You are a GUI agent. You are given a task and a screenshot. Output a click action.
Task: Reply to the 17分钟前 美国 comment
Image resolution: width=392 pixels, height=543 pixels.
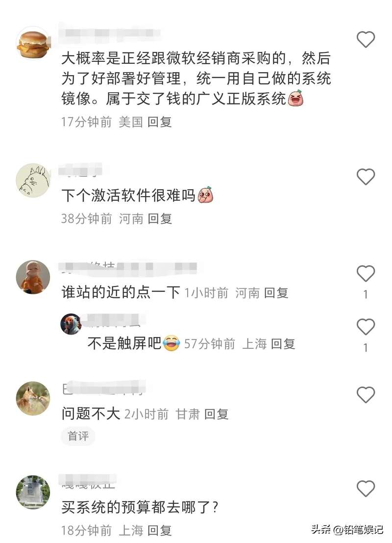tap(160, 122)
